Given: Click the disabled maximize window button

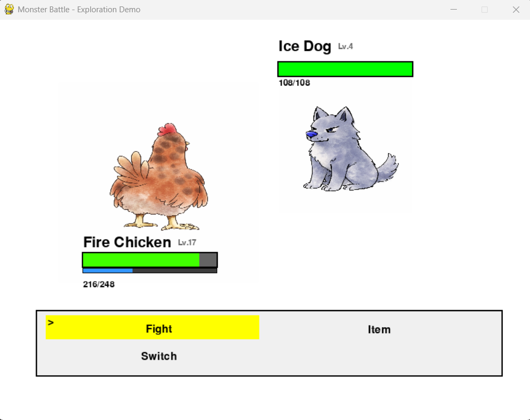Looking at the screenshot, I should pyautogui.click(x=485, y=10).
